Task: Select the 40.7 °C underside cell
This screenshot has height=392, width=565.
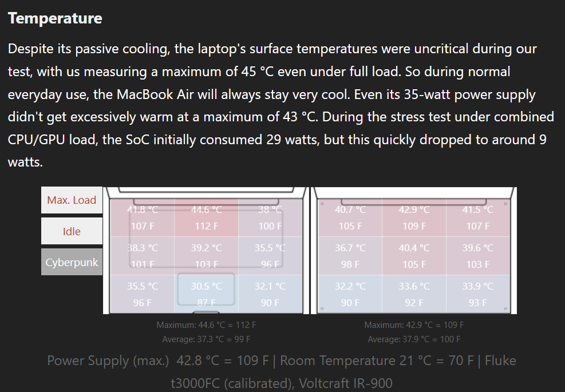Action: [350, 217]
